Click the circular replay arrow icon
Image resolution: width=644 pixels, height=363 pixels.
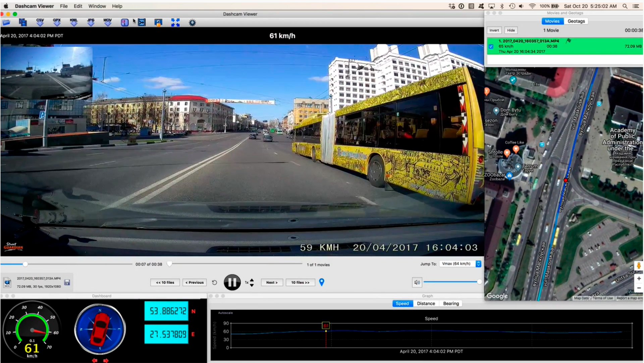pyautogui.click(x=215, y=282)
